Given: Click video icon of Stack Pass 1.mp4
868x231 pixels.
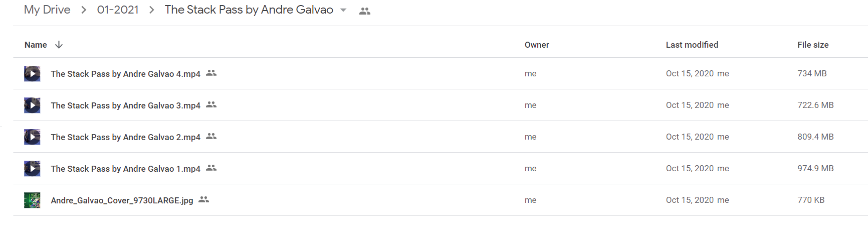Looking at the screenshot, I should 32,168.
